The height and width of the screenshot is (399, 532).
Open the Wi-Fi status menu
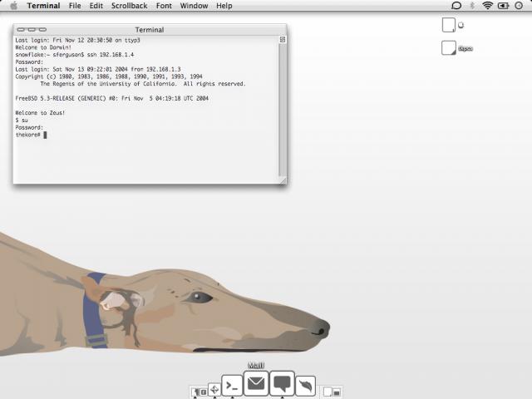pyautogui.click(x=488, y=6)
